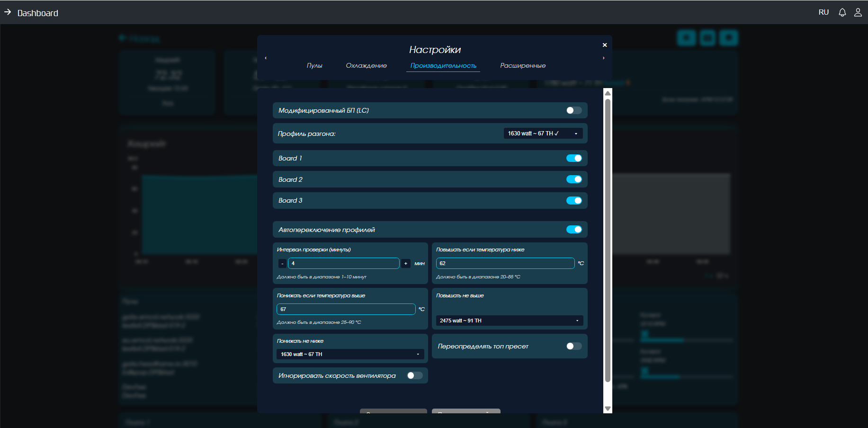This screenshot has height=428, width=868.
Task: Select the Производительность tab
Action: pyautogui.click(x=443, y=65)
